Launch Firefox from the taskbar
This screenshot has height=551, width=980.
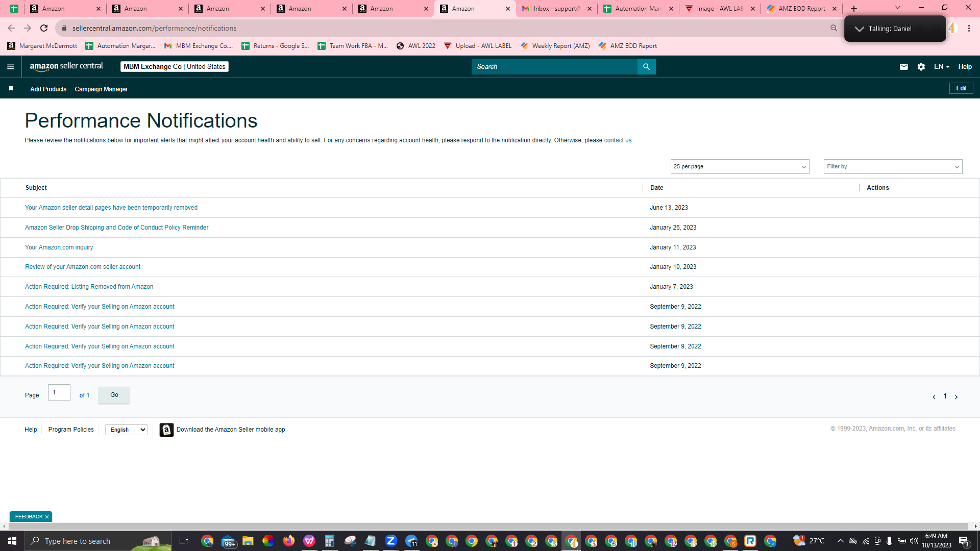click(x=289, y=541)
